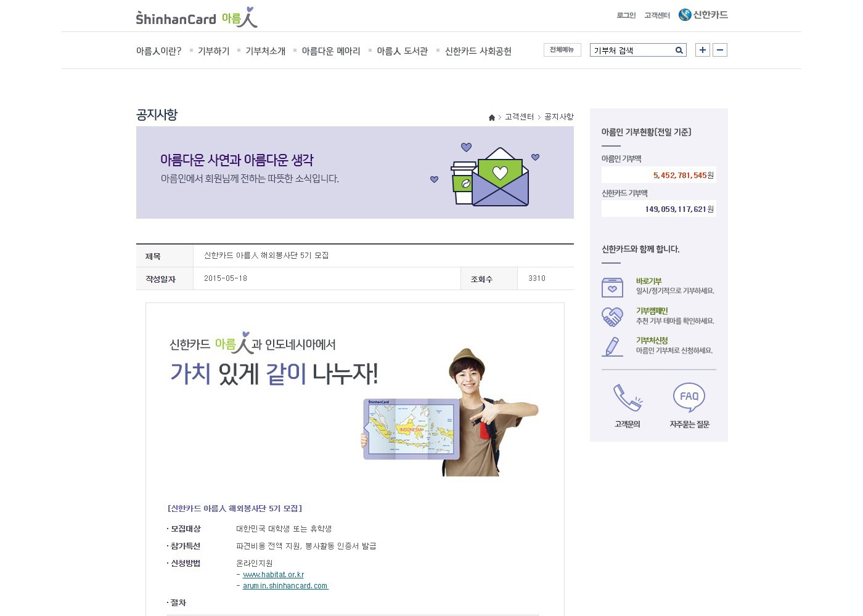Viewport: 863px width, 616px height.
Task: Click the home icon in breadcrumb
Action: click(x=492, y=117)
